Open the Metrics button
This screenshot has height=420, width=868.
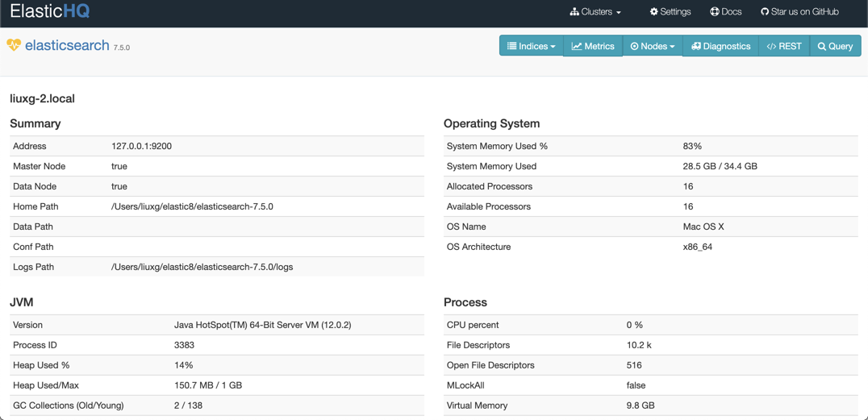click(593, 46)
